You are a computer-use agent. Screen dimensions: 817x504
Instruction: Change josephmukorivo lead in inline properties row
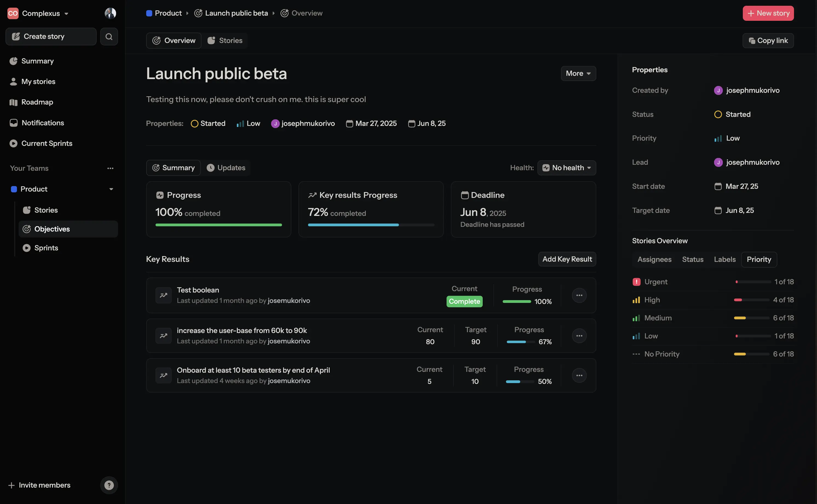click(x=303, y=123)
